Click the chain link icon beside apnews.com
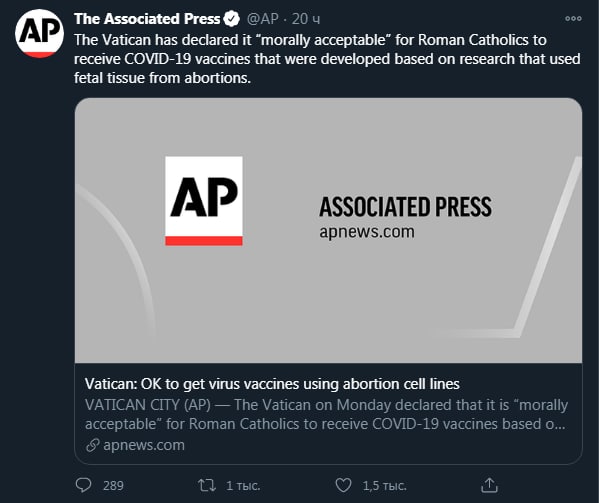This screenshot has height=503, width=599. pyautogui.click(x=92, y=445)
